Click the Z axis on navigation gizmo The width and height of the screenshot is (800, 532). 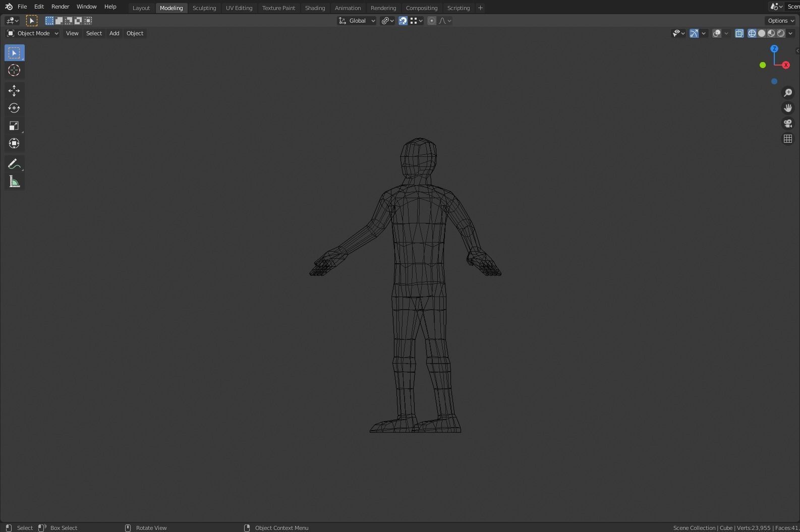pyautogui.click(x=774, y=49)
